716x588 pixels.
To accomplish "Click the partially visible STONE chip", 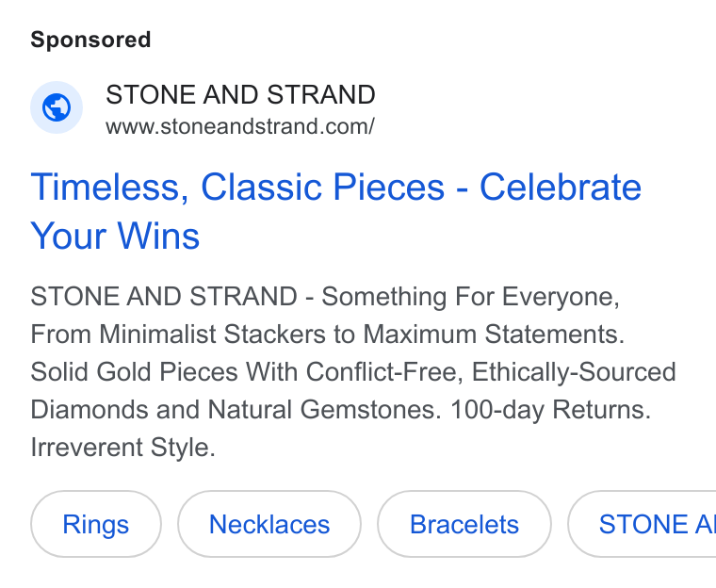I will (642, 524).
